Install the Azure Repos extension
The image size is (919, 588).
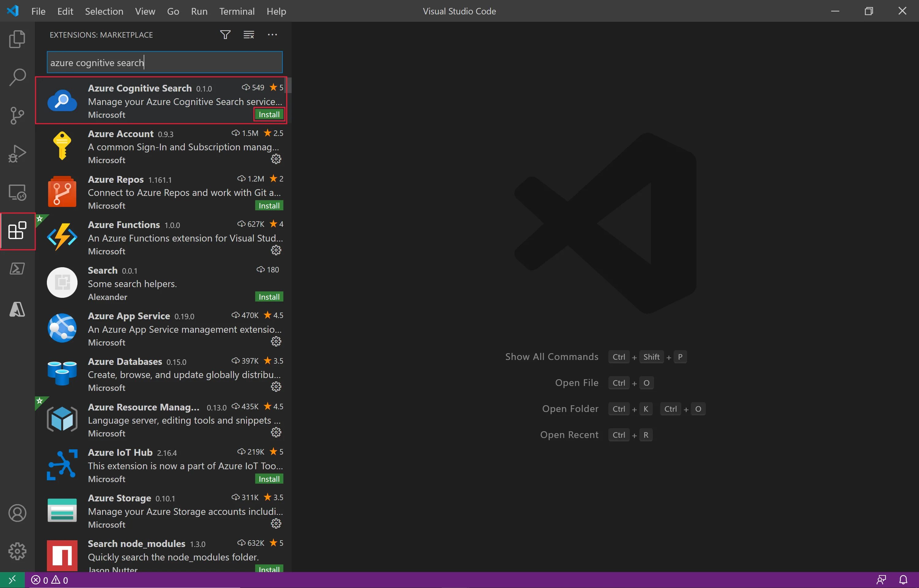pos(269,206)
